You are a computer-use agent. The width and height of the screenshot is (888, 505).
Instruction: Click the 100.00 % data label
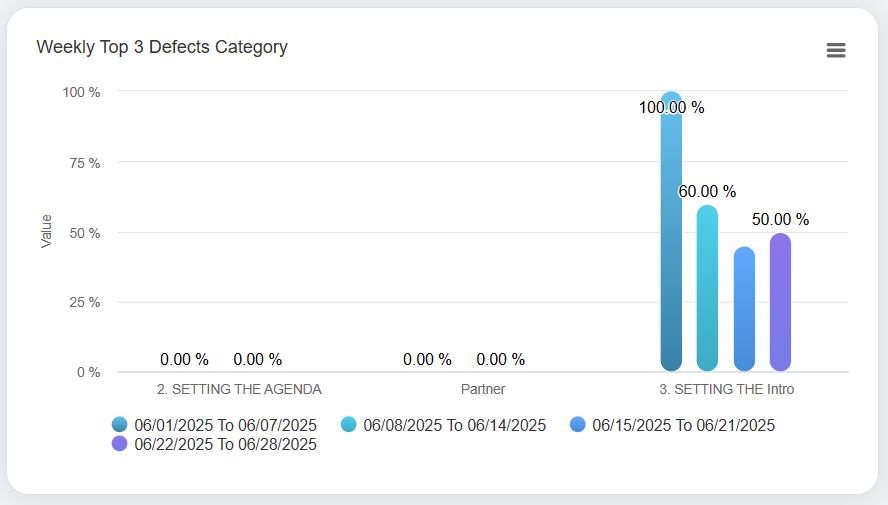point(672,107)
